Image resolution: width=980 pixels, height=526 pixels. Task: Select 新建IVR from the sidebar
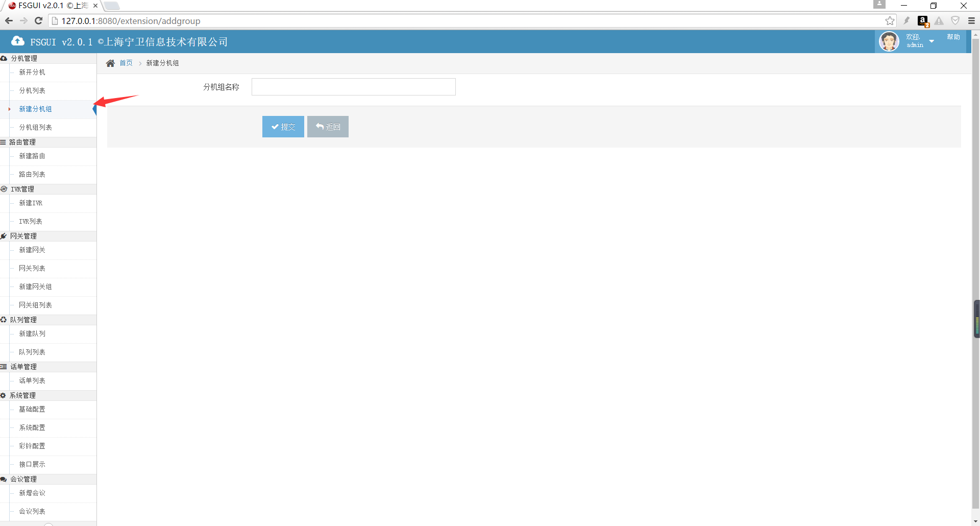(x=31, y=203)
